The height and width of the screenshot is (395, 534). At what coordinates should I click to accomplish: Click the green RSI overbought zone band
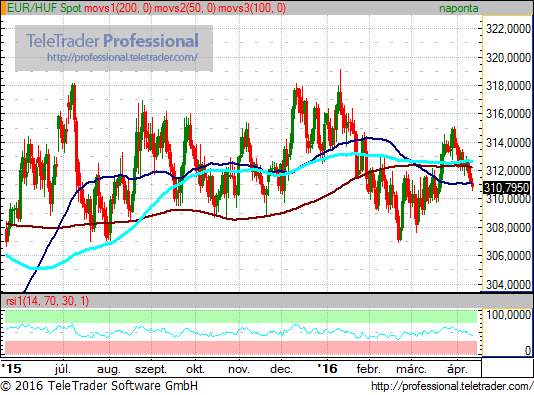pos(241,316)
